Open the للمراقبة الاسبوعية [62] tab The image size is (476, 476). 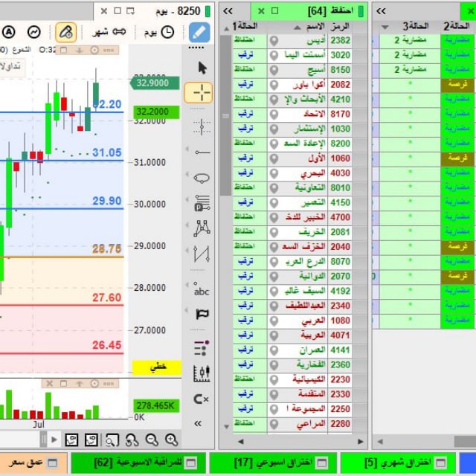pyautogui.click(x=138, y=463)
